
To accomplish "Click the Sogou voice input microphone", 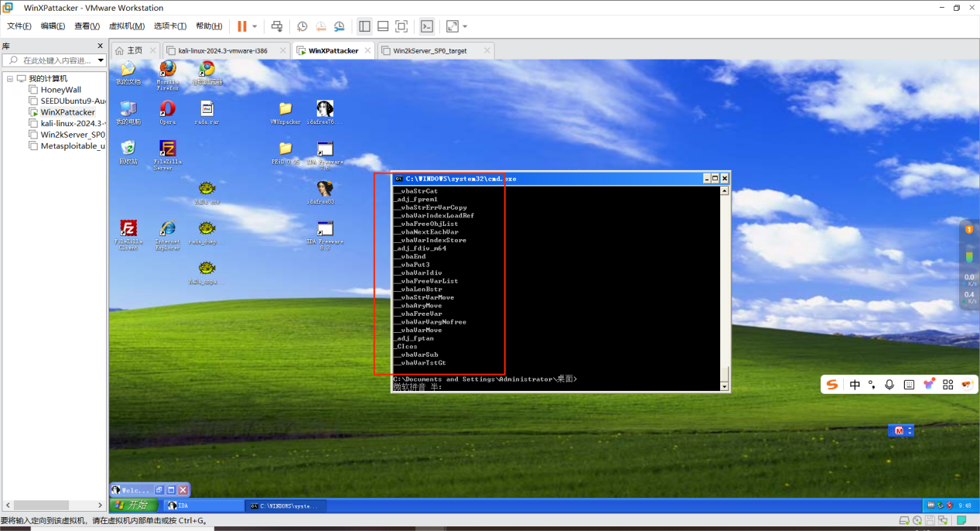I will click(x=890, y=385).
